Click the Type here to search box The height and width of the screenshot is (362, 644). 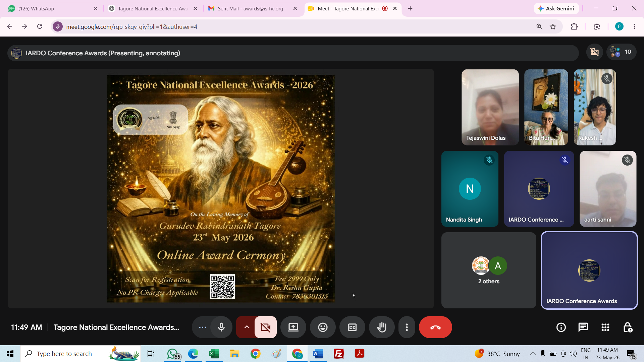pos(80,354)
